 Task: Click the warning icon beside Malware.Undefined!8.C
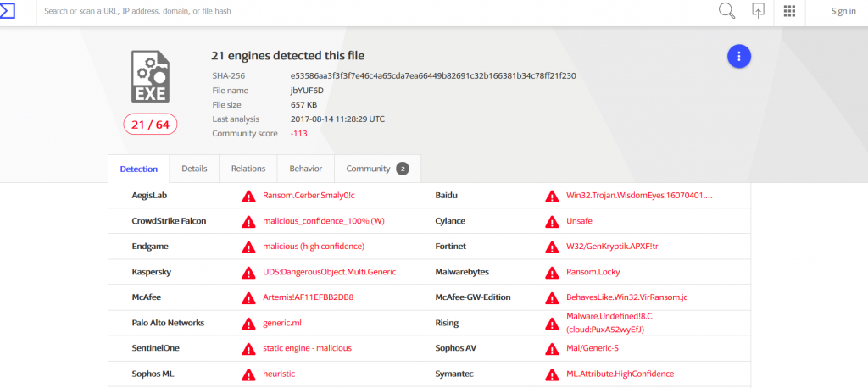552,324
